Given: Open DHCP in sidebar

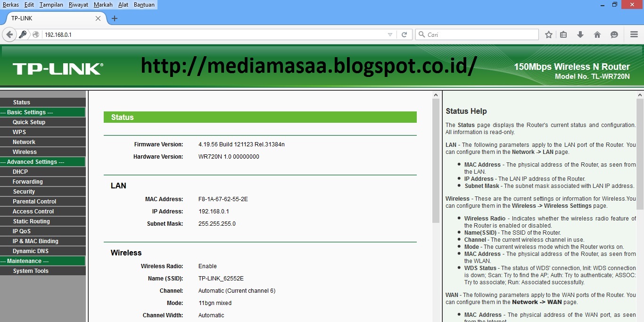Looking at the screenshot, I should click(x=43, y=172).
